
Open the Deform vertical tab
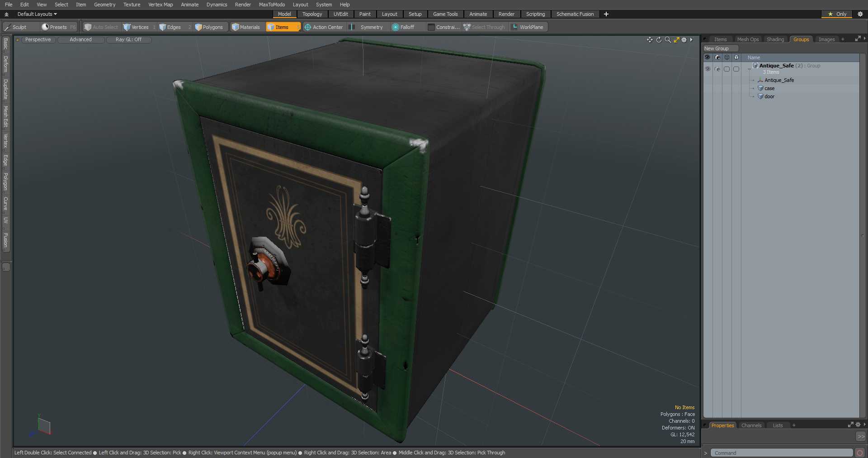pyautogui.click(x=6, y=64)
